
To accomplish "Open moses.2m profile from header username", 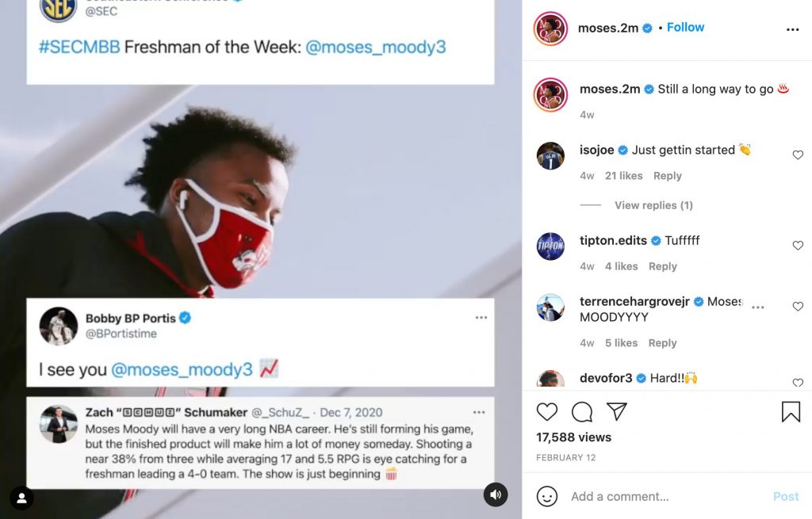I will 608,28.
